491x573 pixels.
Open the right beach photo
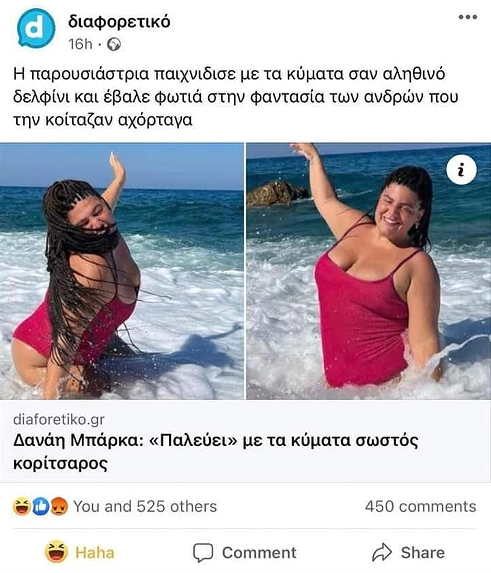(x=369, y=271)
